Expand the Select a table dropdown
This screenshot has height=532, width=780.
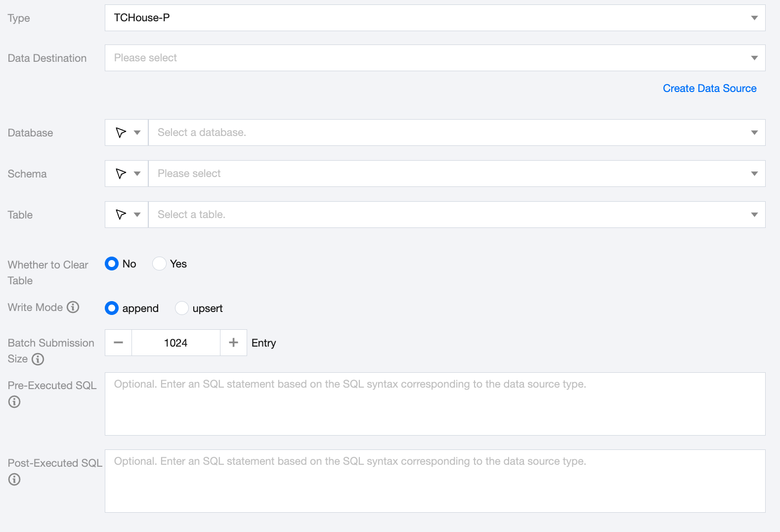click(456, 215)
